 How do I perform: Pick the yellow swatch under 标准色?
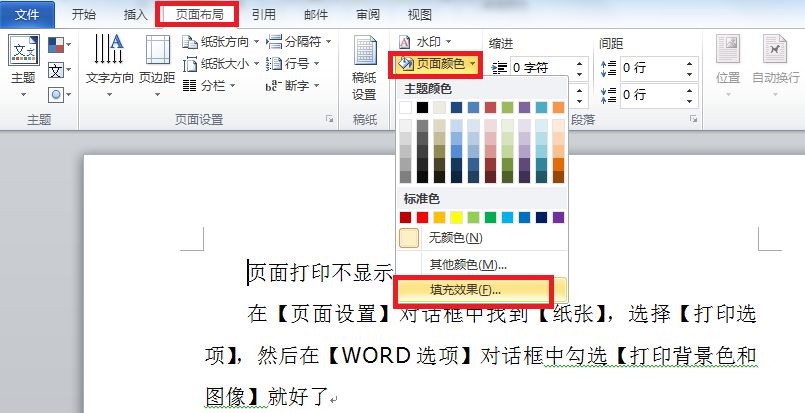click(456, 217)
